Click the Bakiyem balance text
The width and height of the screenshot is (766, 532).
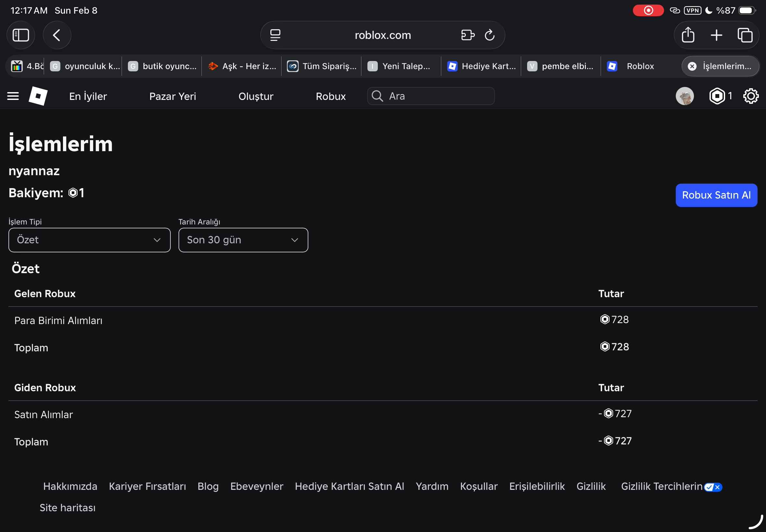click(46, 193)
